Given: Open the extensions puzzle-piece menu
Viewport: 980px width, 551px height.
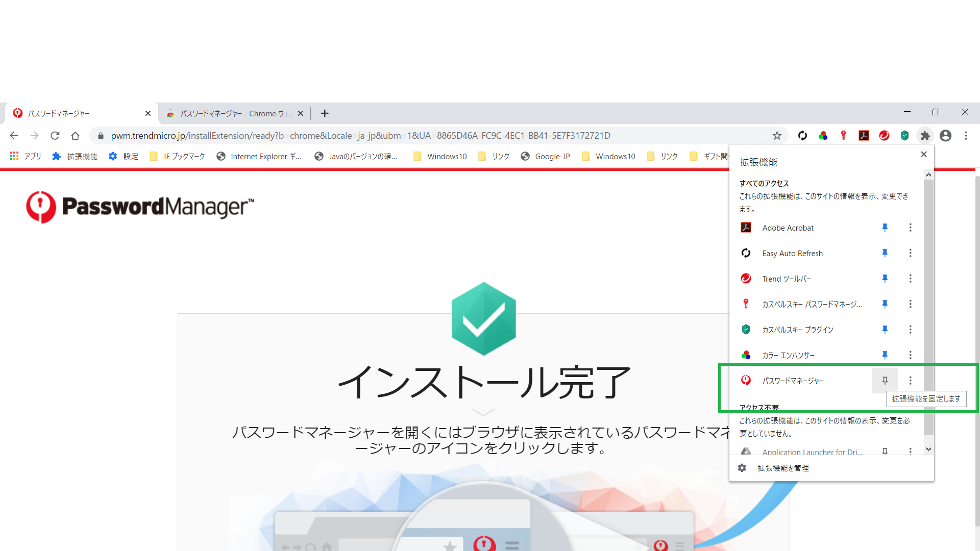Looking at the screenshot, I should tap(925, 136).
